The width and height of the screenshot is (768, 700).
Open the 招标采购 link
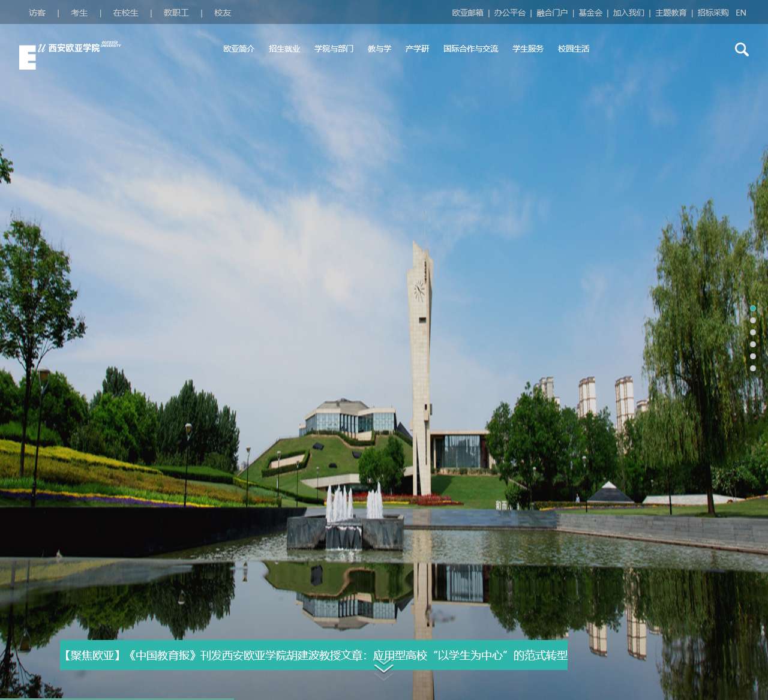point(713,13)
